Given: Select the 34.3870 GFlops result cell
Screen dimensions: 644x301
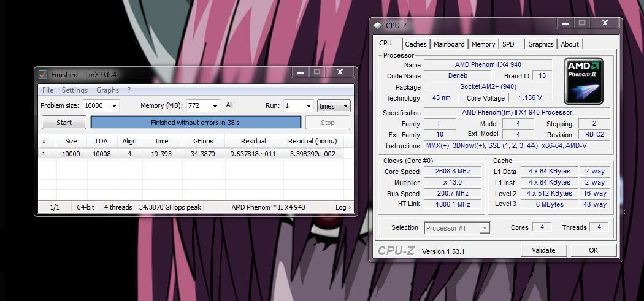Looking at the screenshot, I should pos(203,154).
